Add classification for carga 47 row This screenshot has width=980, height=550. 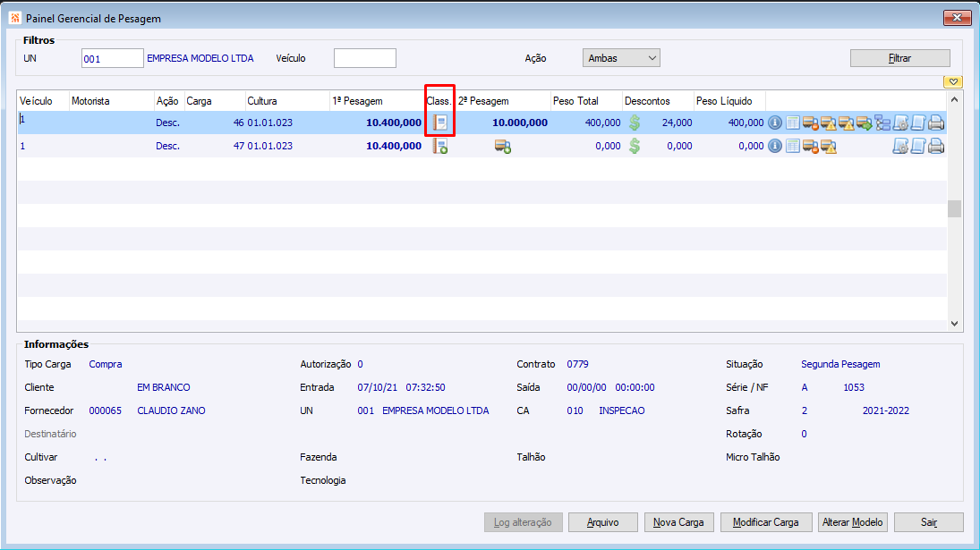point(440,146)
